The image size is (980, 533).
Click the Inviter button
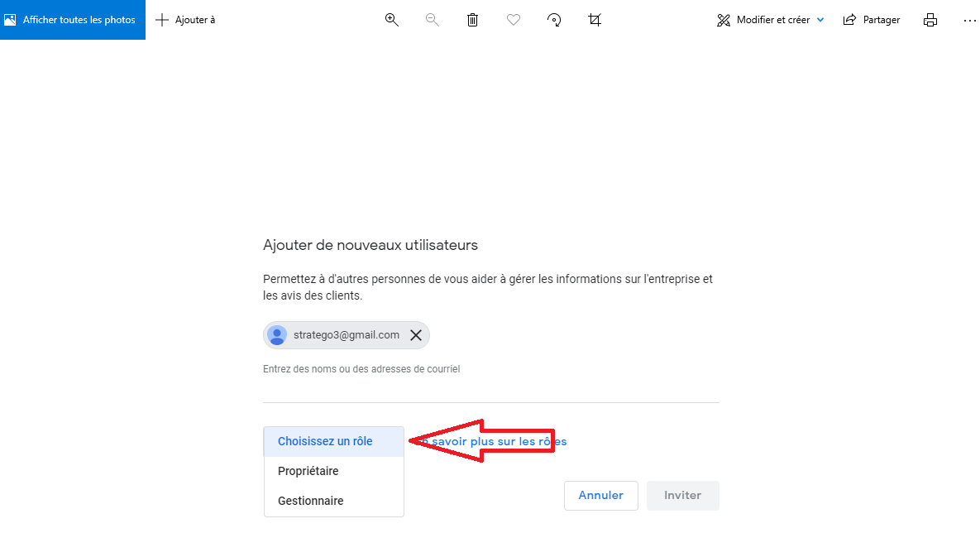coord(682,496)
